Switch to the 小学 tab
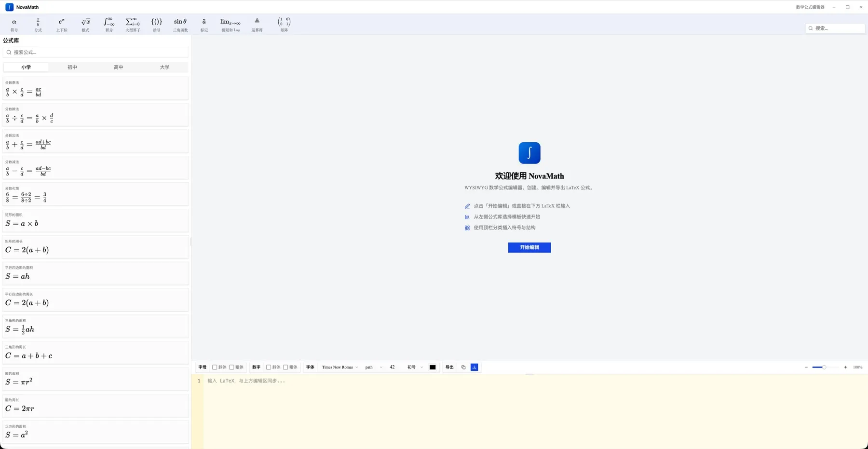 [x=26, y=67]
